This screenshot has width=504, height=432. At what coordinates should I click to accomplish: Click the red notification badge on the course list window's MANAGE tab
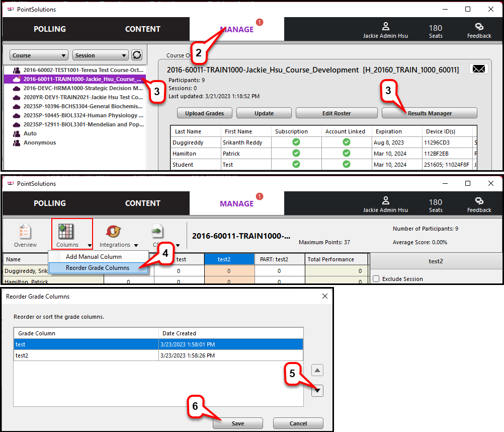click(260, 22)
